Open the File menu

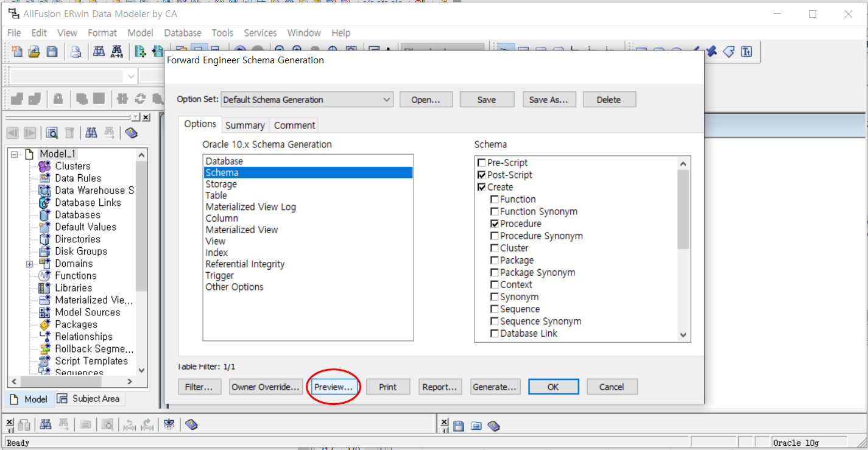click(14, 33)
